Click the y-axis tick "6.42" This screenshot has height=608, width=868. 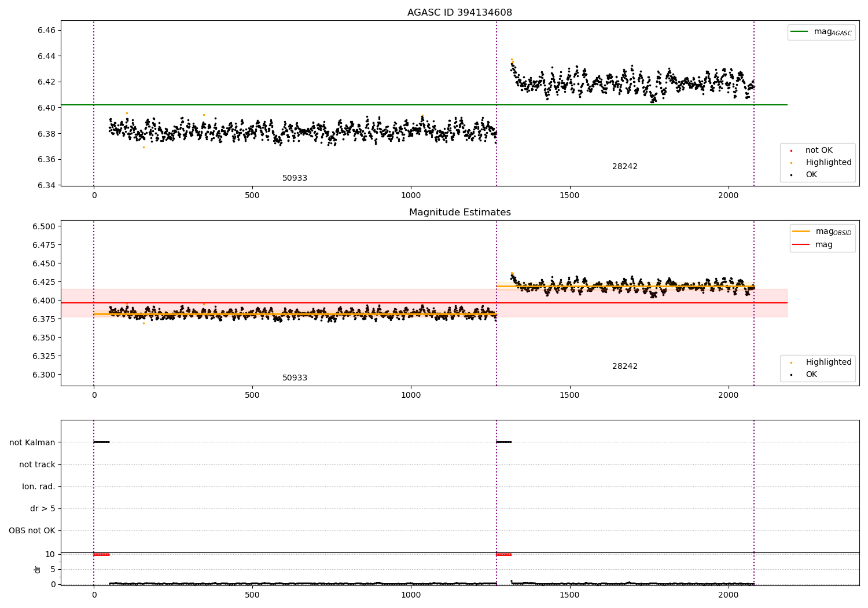47,82
